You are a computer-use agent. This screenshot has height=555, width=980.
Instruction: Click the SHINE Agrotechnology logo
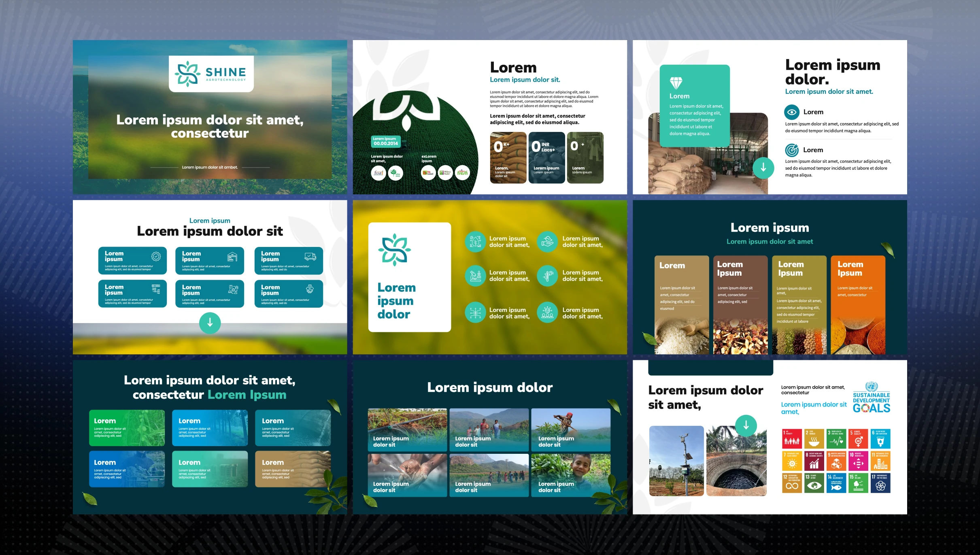click(x=211, y=74)
